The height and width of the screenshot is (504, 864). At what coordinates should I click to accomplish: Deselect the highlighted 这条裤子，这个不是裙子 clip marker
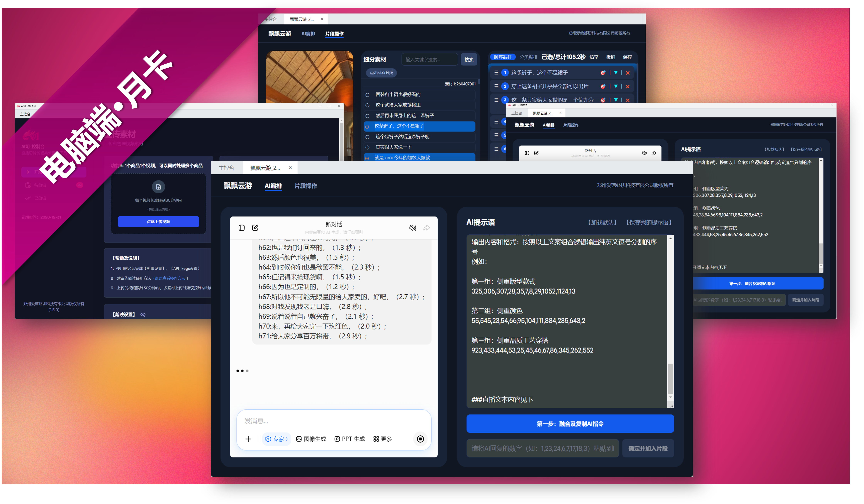point(367,126)
